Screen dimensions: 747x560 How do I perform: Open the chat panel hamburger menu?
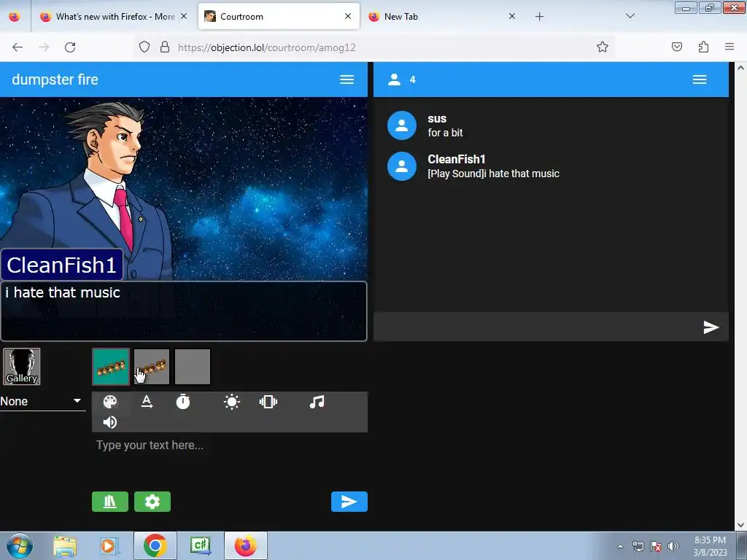700,79
